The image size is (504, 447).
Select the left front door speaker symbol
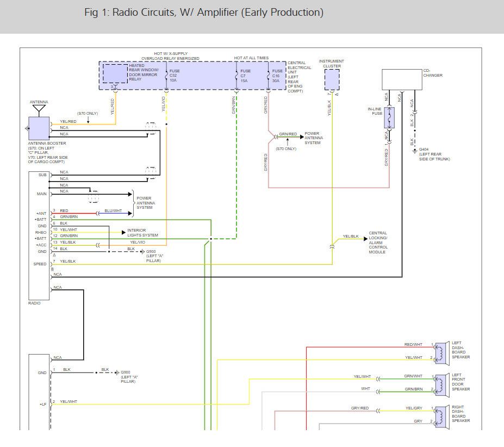coord(441,385)
